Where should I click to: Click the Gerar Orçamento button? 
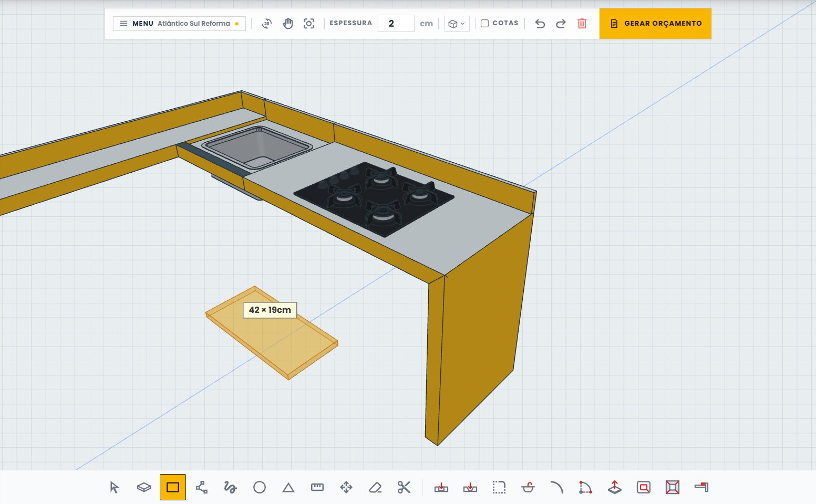[655, 24]
